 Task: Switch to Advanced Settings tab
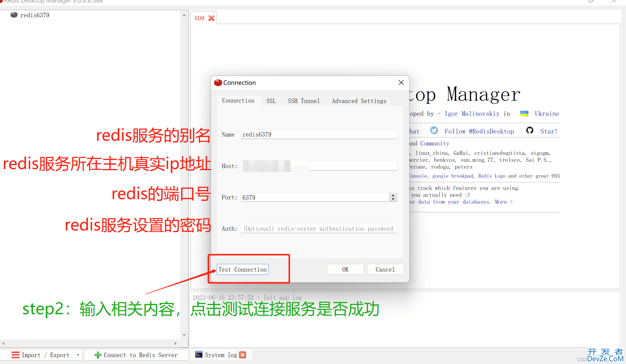(x=359, y=101)
